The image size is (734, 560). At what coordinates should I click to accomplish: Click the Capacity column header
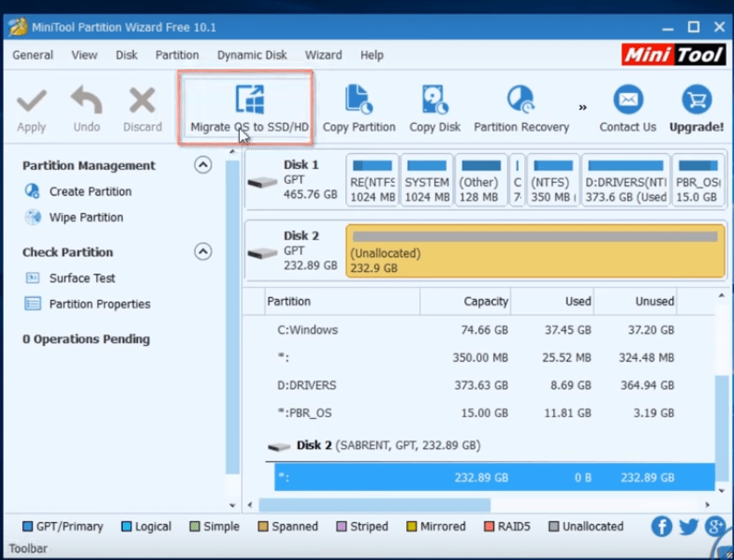tap(465, 302)
